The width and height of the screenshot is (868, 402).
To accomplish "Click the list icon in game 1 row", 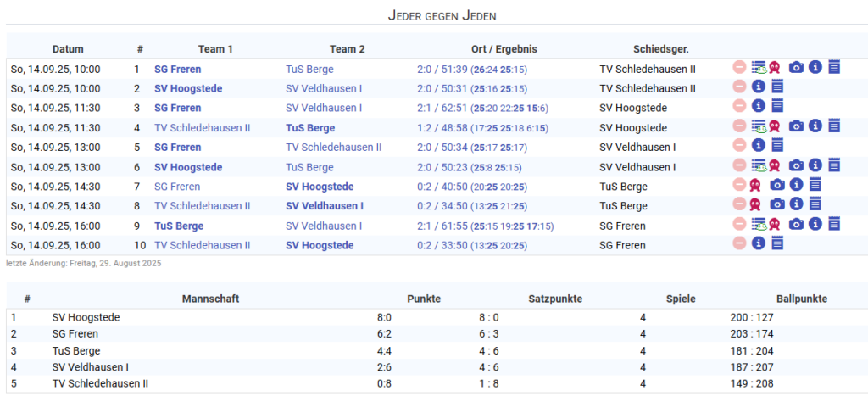I will pyautogui.click(x=759, y=67).
